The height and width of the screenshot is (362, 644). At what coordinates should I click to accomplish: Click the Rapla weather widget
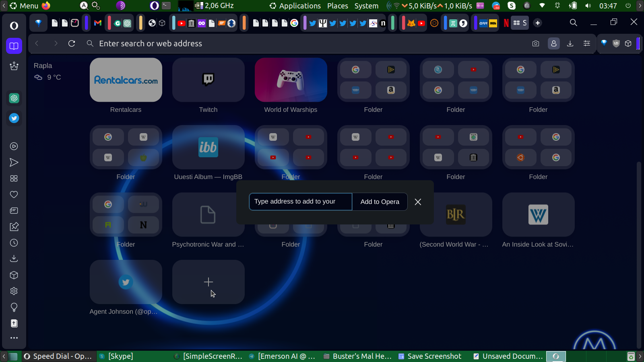47,71
